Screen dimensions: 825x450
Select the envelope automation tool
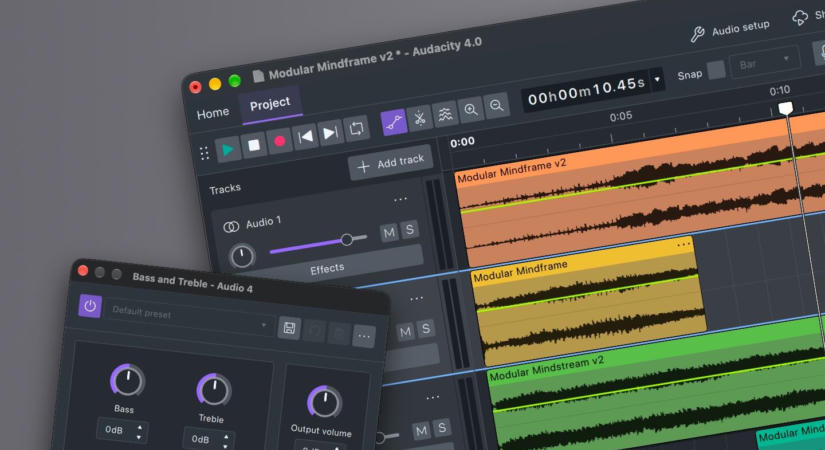(394, 122)
